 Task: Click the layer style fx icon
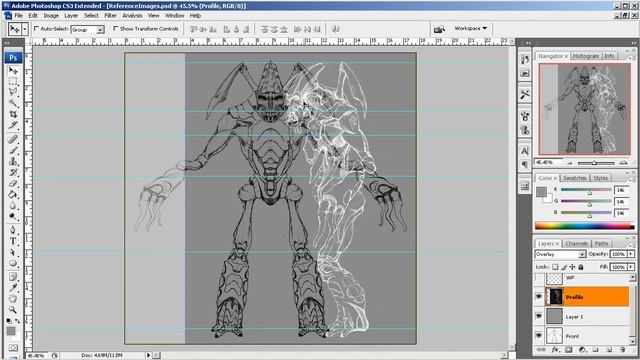(555, 350)
